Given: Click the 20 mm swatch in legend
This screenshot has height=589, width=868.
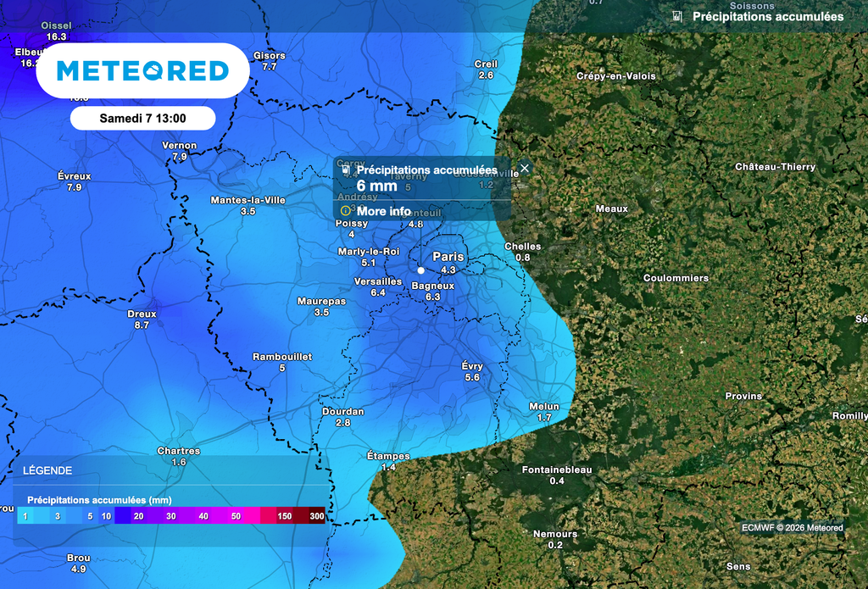Looking at the screenshot, I should [x=138, y=516].
